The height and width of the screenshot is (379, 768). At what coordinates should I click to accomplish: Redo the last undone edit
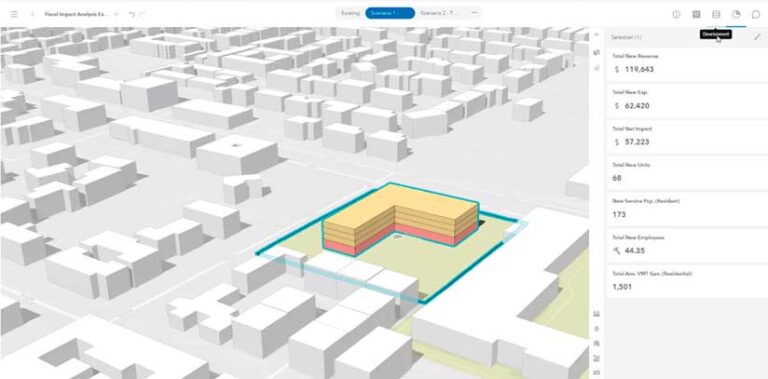coord(142,14)
